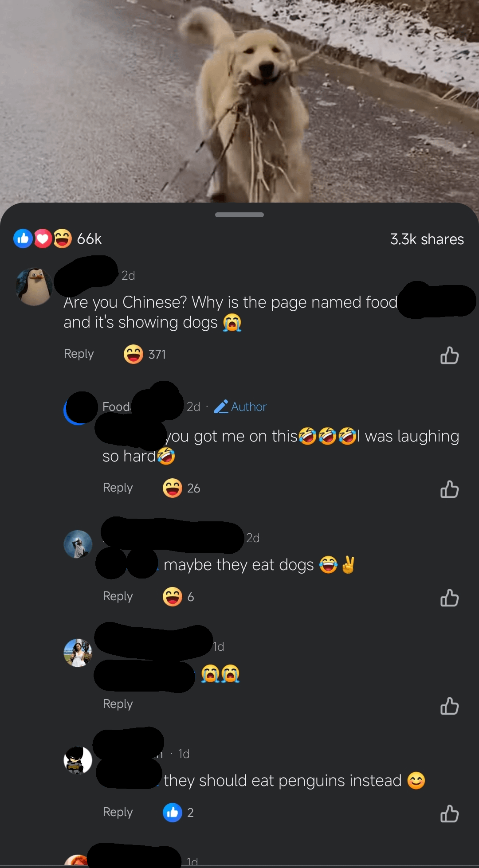Reply to the 'eat penguins instead' comment
Screen dimensions: 479x868
(x=118, y=812)
